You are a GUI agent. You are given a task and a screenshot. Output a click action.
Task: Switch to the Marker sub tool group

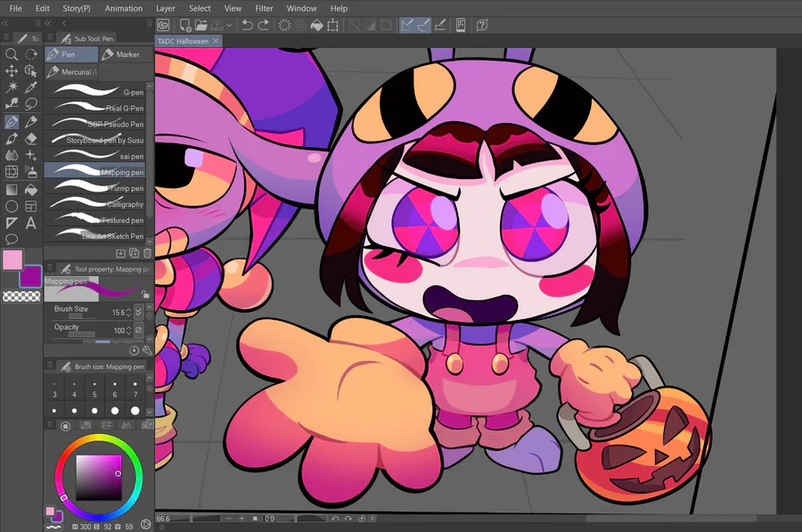click(127, 54)
